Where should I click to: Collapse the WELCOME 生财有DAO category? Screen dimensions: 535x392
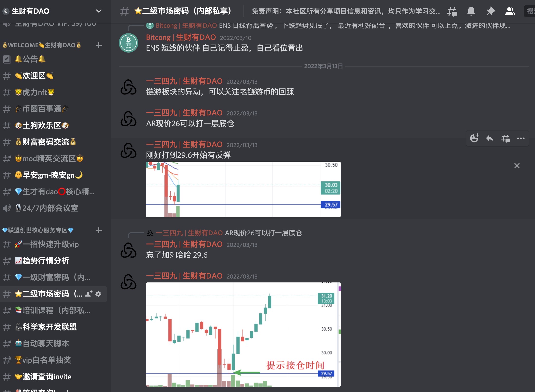coord(42,45)
